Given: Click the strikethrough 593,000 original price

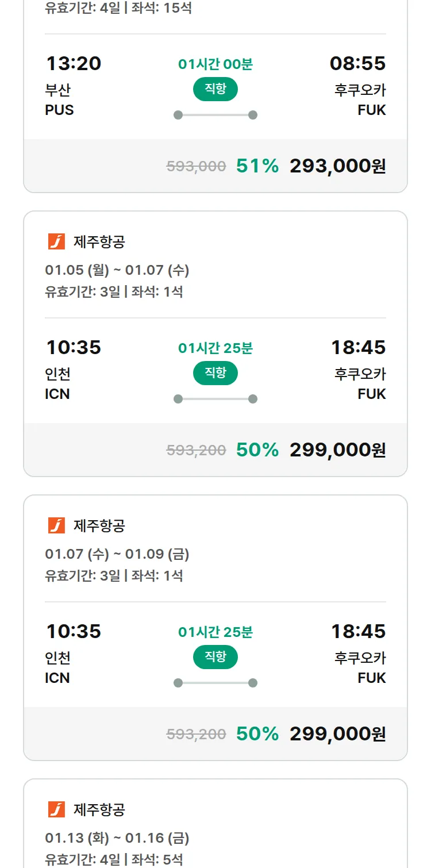Looking at the screenshot, I should 196,167.
